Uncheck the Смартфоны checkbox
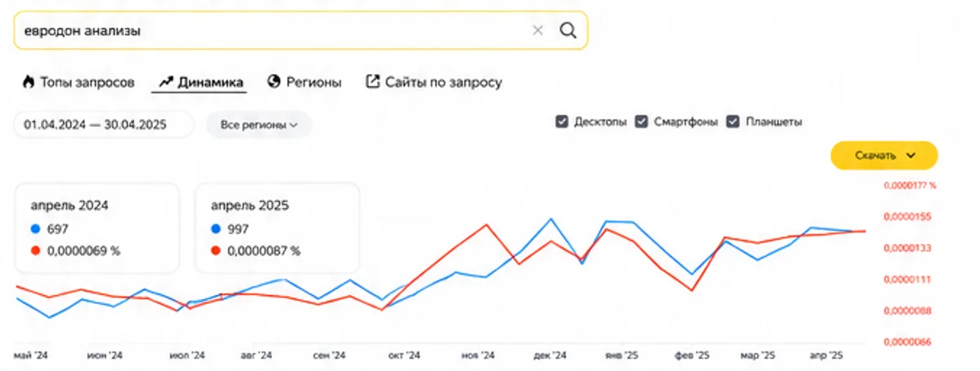This screenshot has height=371, width=980. pyautogui.click(x=641, y=122)
